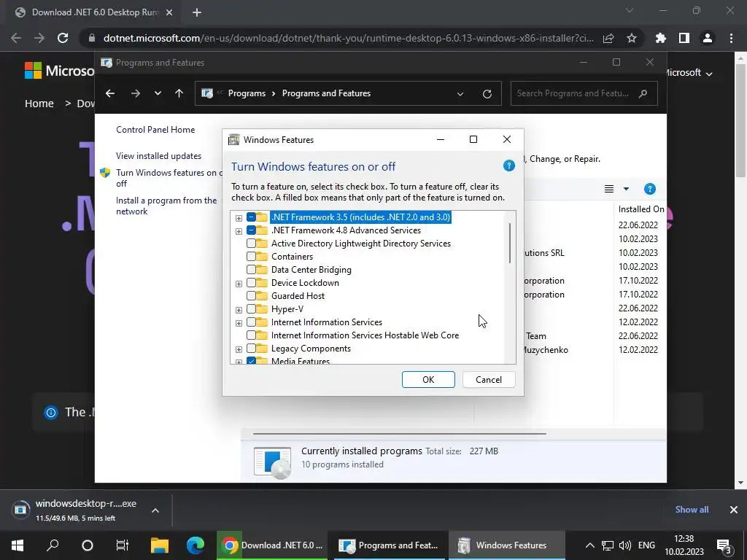Refresh the Programs and Features address bar

(x=487, y=94)
